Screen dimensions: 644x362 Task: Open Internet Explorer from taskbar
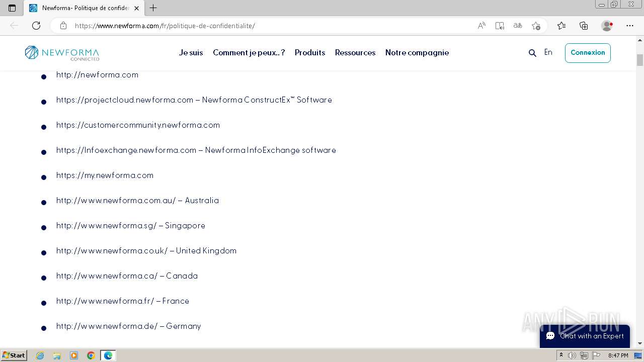[40, 355]
